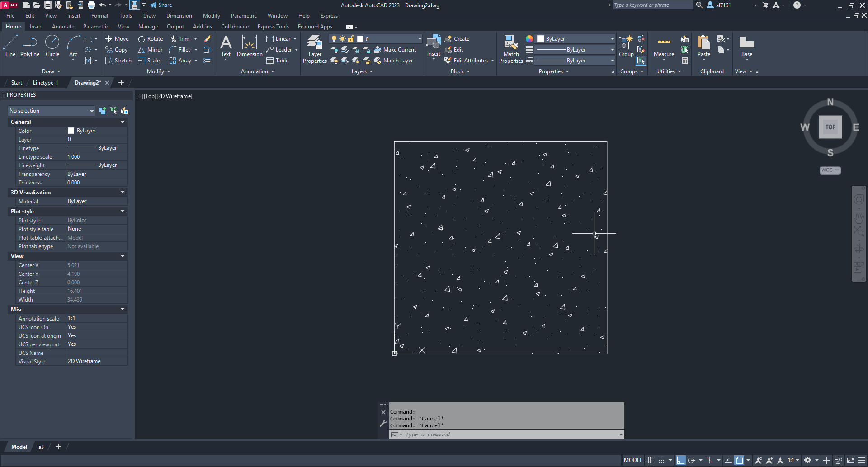Click Create block button
The width and height of the screenshot is (868, 467).
(x=457, y=39)
